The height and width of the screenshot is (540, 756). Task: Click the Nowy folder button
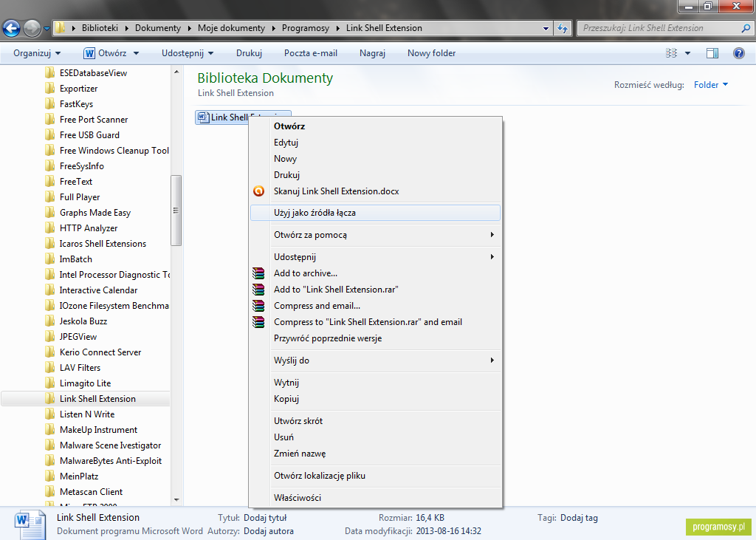[x=431, y=53]
